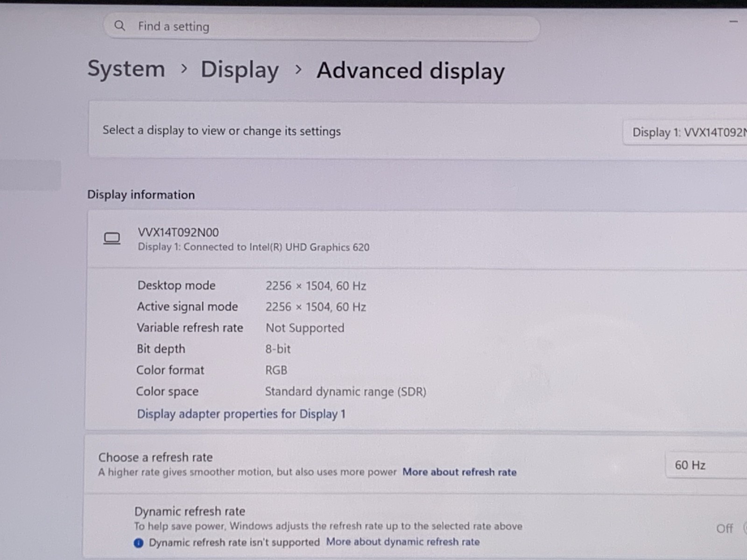Click the breadcrumb chevron after Display
Screen dimensions: 747x560
(298, 70)
